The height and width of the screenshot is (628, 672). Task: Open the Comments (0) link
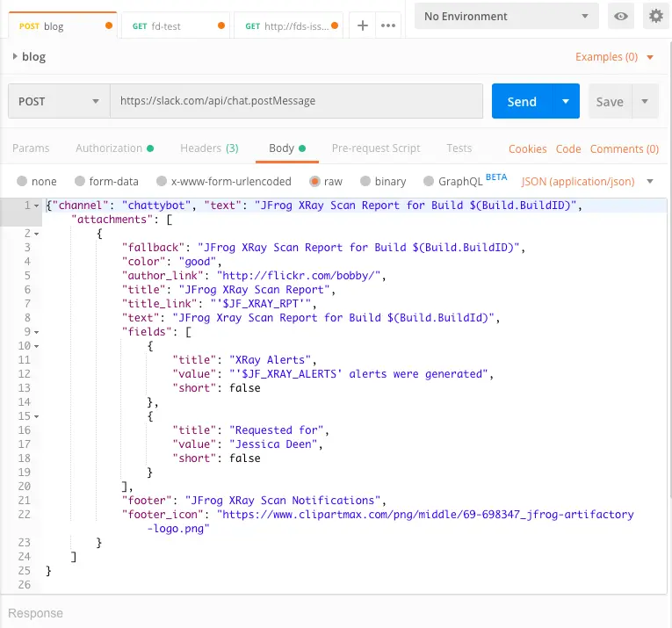click(625, 149)
